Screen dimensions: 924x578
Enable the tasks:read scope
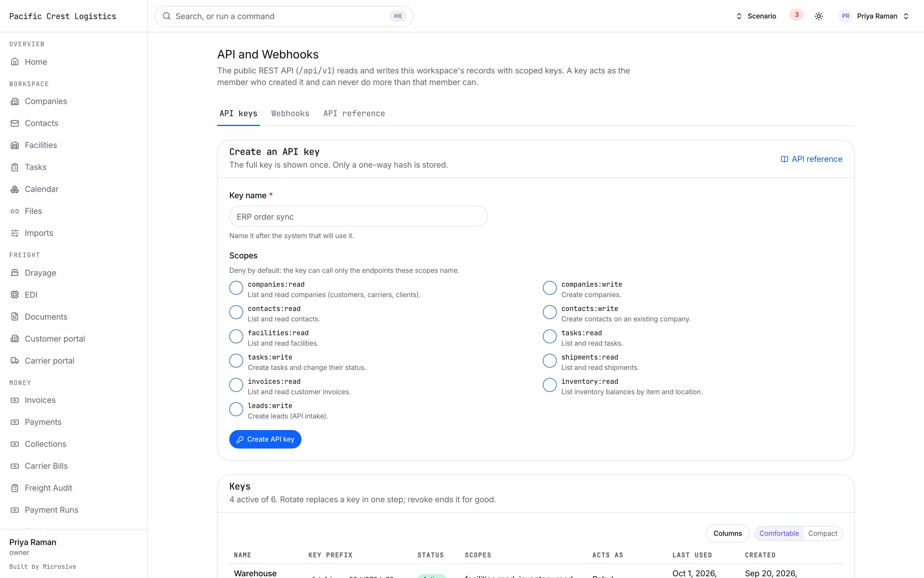click(549, 336)
